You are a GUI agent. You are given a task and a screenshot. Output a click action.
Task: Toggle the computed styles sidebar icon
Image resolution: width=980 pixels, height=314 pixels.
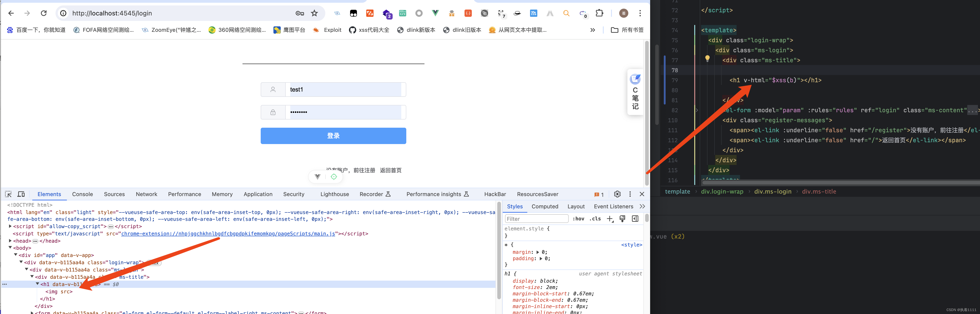coord(635,219)
